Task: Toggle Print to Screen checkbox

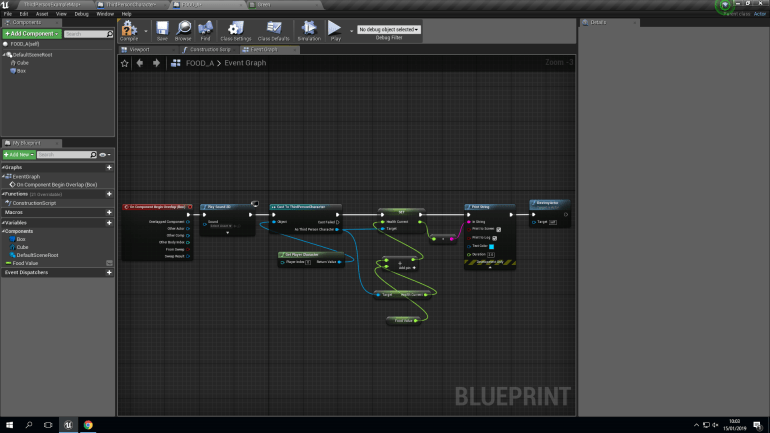Action: pyautogui.click(x=498, y=229)
